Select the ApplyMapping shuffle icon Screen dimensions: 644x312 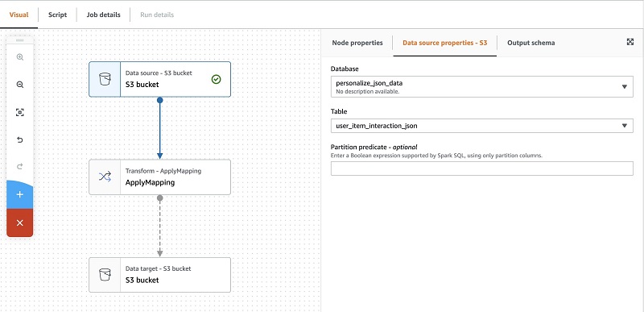pos(105,177)
